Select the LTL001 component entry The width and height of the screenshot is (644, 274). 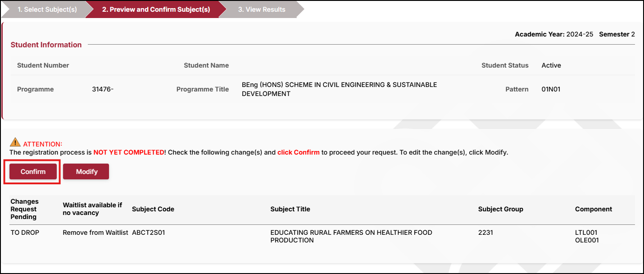tap(586, 233)
